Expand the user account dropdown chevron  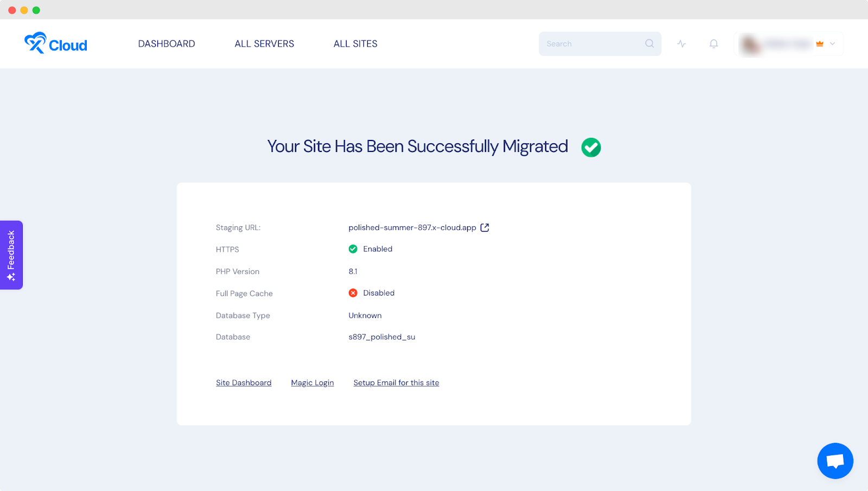click(833, 44)
